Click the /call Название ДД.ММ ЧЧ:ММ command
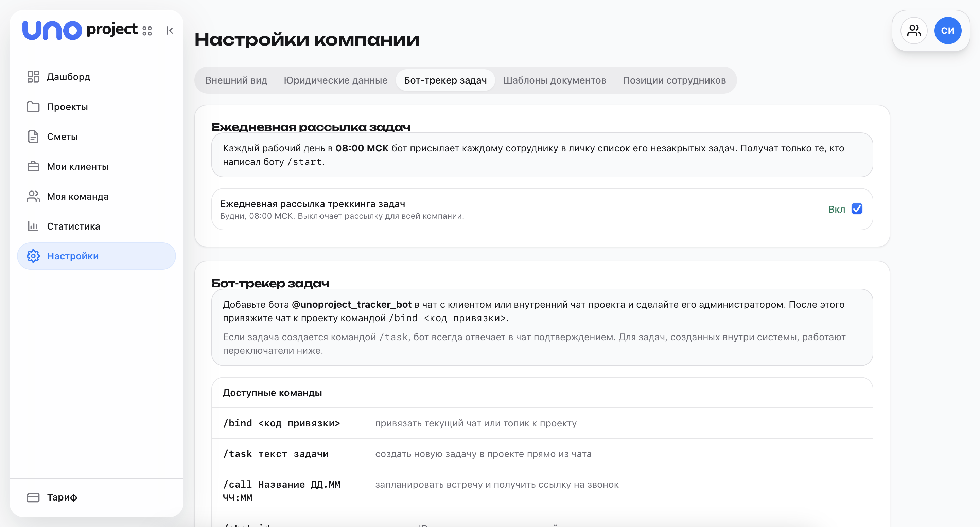The image size is (980, 527). [x=281, y=491]
